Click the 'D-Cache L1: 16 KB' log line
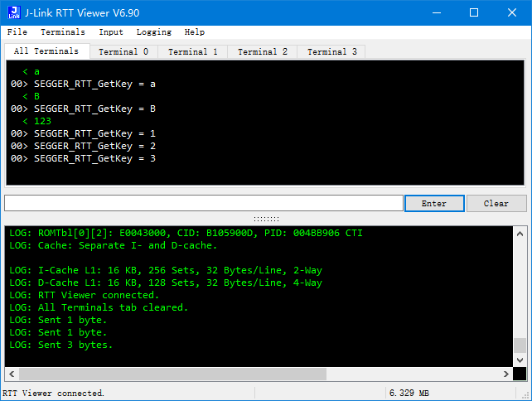 click(166, 283)
